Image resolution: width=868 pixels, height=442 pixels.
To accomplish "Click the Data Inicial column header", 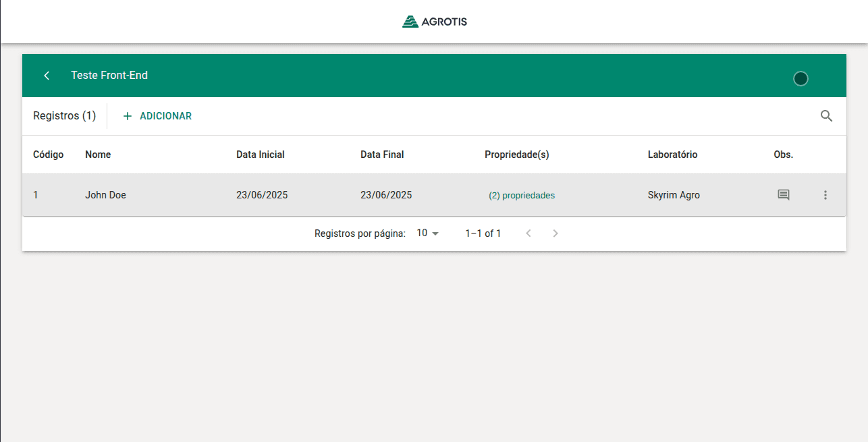I will point(261,155).
